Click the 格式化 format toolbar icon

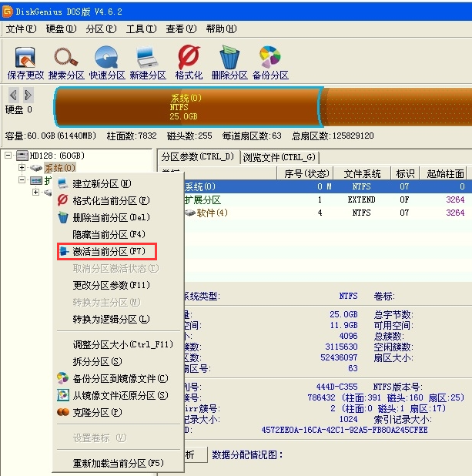click(x=189, y=62)
